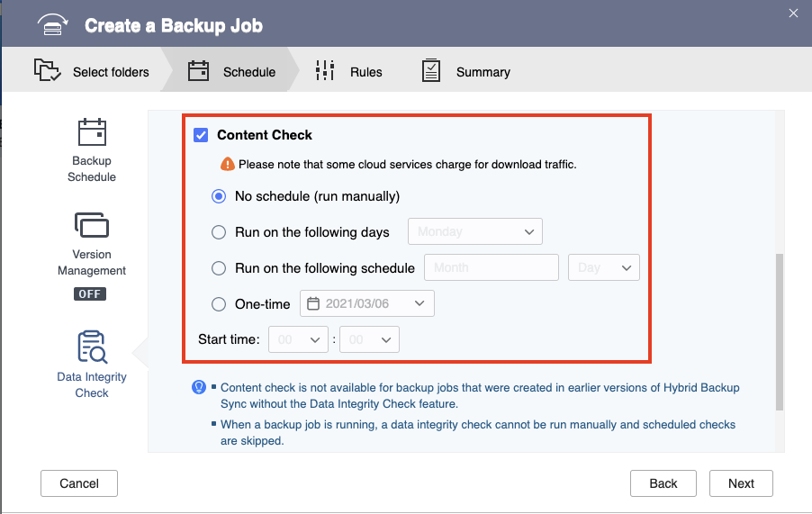
Task: Uncheck the Content Check checkbox
Action: coord(202,135)
